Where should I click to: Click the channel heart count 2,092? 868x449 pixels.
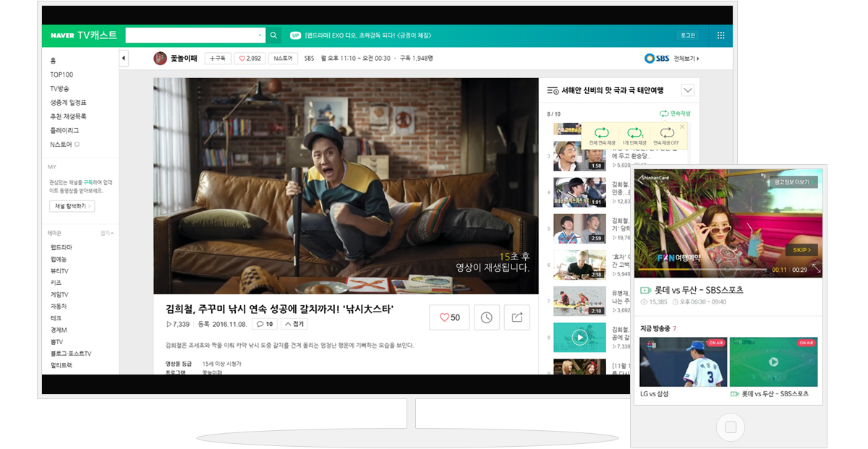click(x=250, y=59)
